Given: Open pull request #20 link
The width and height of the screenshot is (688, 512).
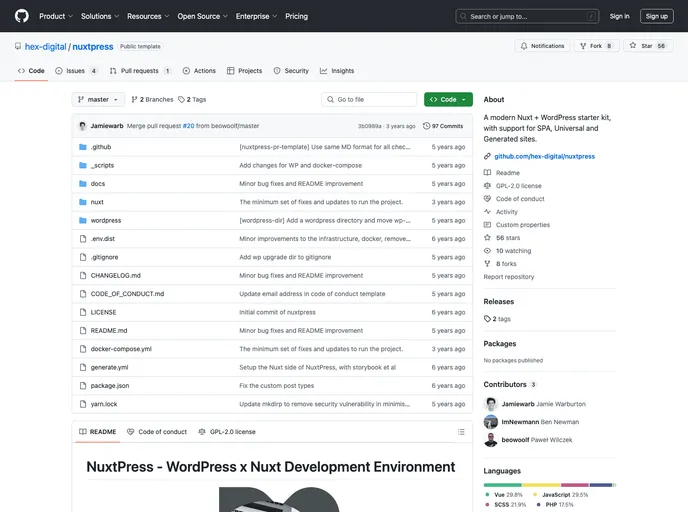Looking at the screenshot, I should coord(188,126).
